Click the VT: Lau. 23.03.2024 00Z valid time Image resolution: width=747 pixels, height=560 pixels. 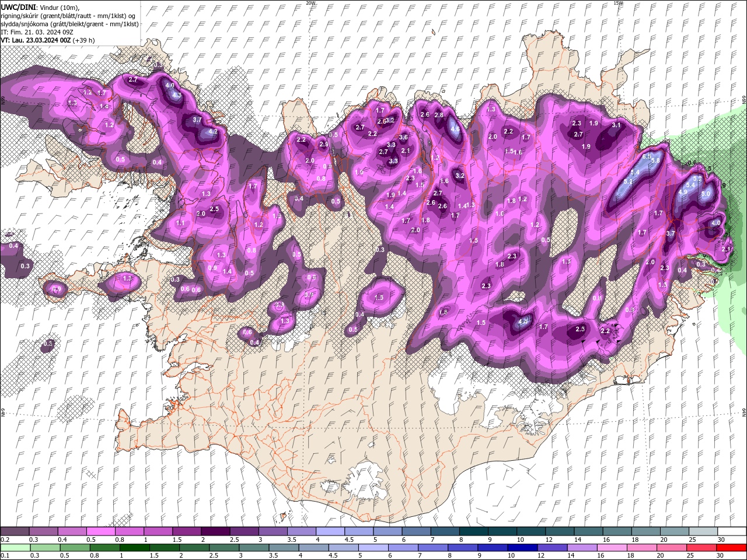point(36,40)
